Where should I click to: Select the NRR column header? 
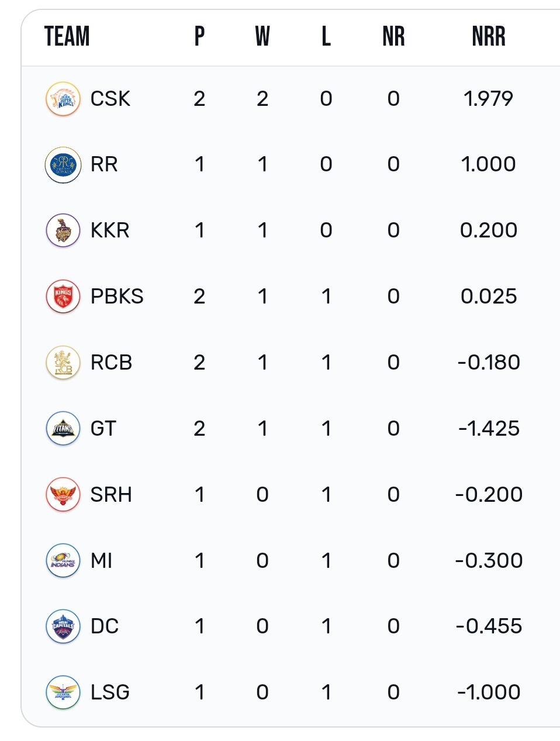click(489, 36)
